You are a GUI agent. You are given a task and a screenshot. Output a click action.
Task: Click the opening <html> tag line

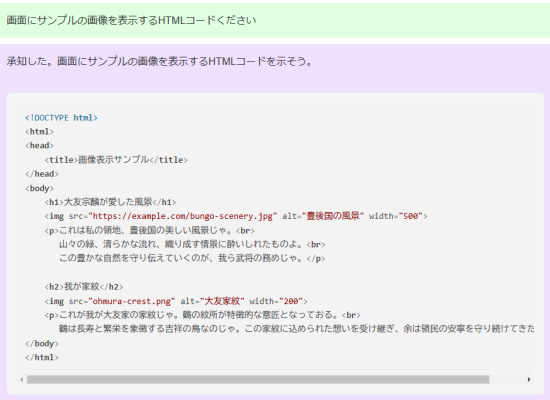coord(39,132)
